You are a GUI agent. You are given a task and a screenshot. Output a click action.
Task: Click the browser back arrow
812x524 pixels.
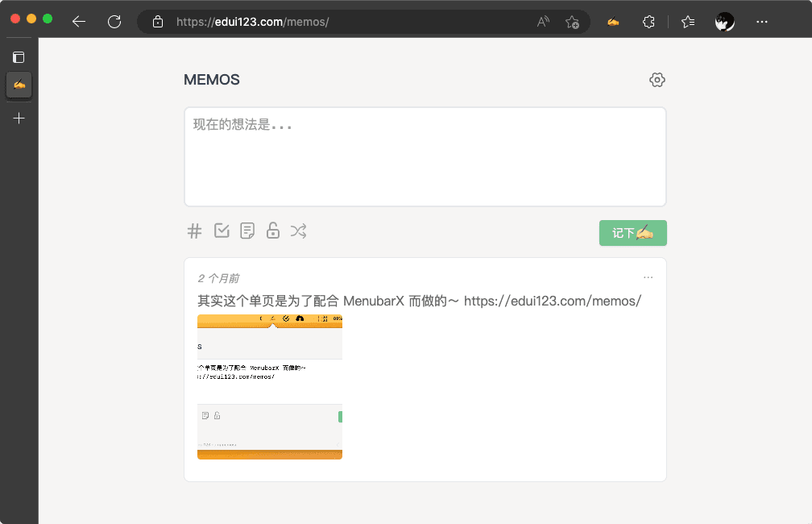point(79,22)
